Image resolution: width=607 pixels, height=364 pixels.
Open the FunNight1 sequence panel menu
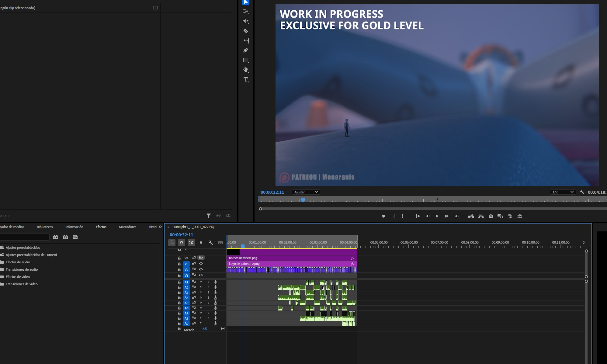pyautogui.click(x=218, y=227)
